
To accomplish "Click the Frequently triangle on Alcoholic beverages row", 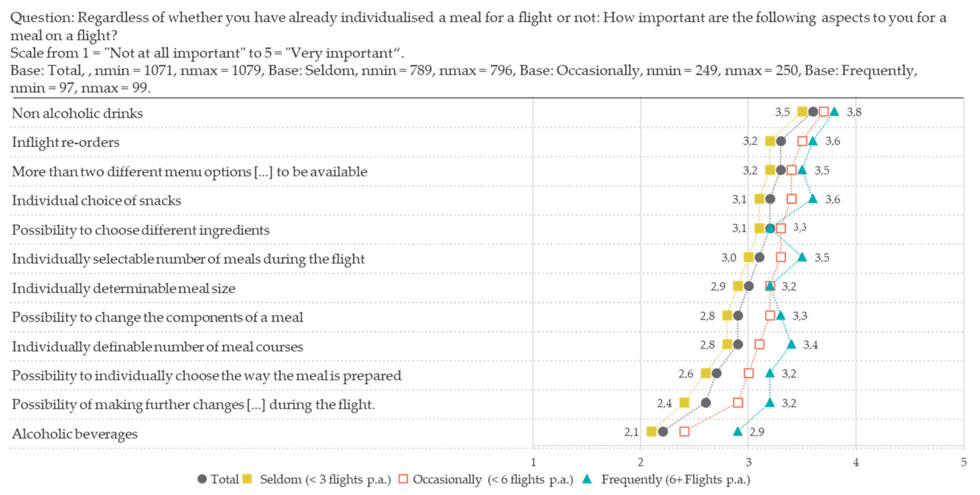I will [x=737, y=431].
